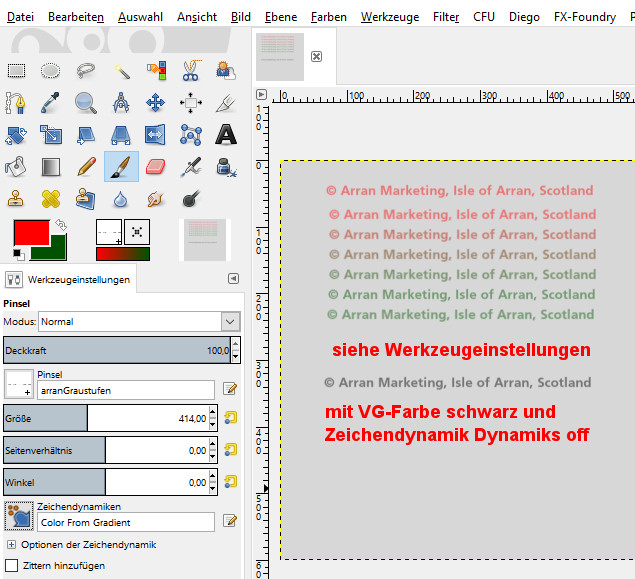Viewport: 635px width, 579px height.
Task: Click the red foreground color swatch
Action: (32, 232)
